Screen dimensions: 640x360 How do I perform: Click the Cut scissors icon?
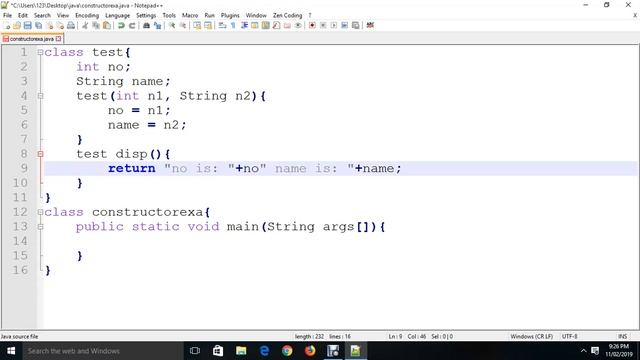(x=85, y=25)
